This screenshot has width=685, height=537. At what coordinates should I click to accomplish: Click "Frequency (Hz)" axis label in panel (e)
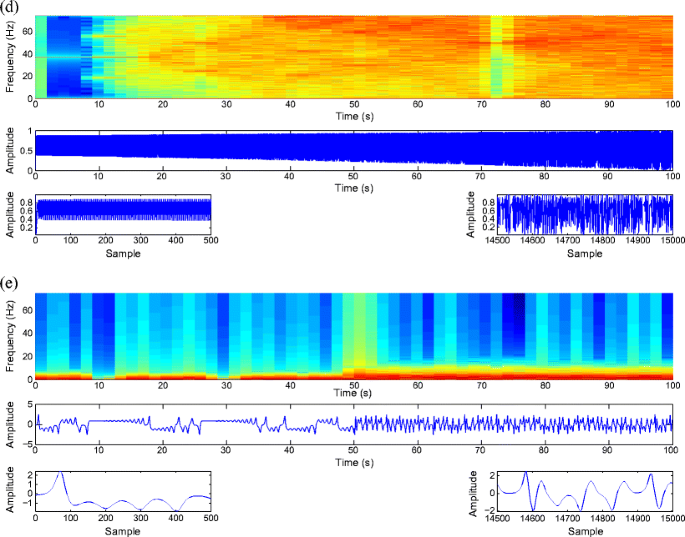pyautogui.click(x=10, y=336)
